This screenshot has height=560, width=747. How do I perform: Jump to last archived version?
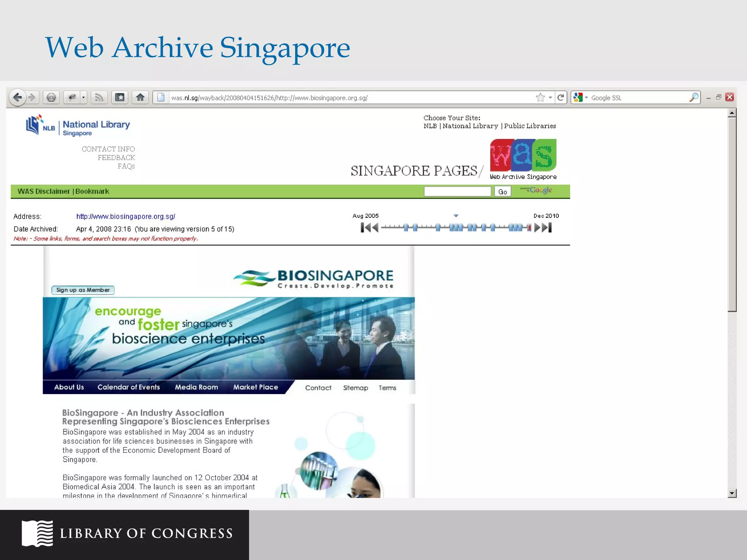[547, 228]
